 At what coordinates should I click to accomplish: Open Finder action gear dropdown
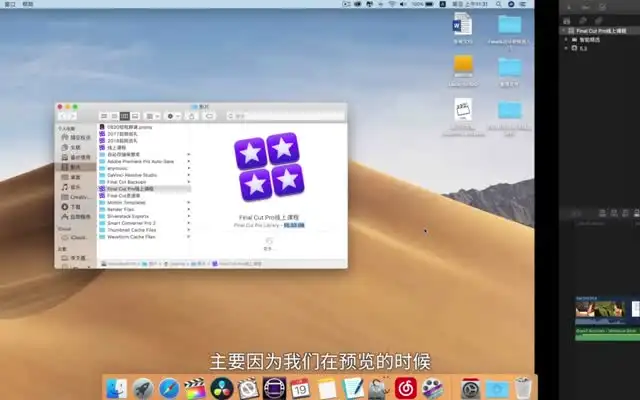(172, 116)
